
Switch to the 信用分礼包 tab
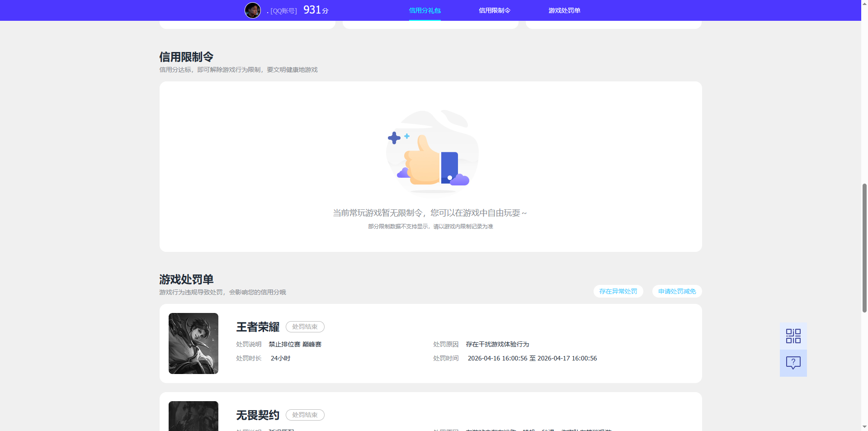425,10
